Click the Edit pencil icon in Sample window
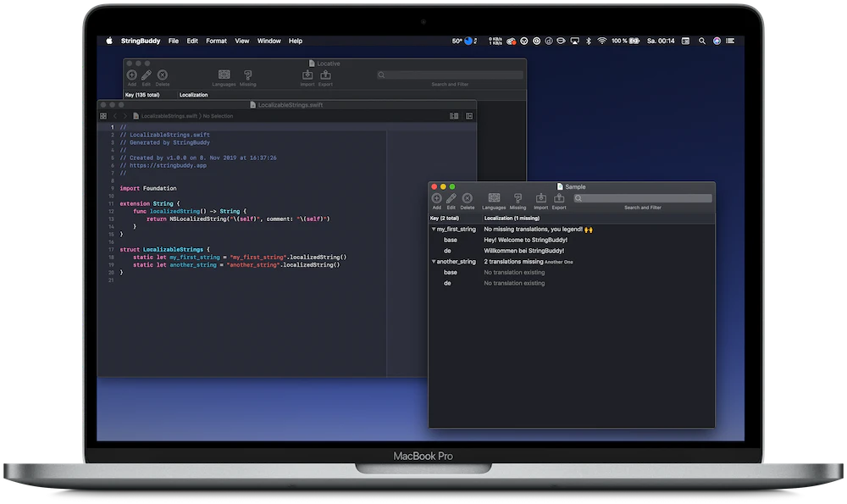Image resolution: width=847 pixels, height=504 pixels. coord(451,198)
